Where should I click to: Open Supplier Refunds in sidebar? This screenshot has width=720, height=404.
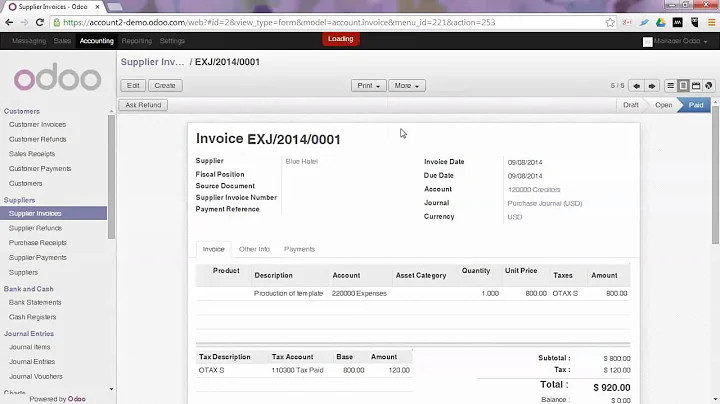[x=35, y=228]
